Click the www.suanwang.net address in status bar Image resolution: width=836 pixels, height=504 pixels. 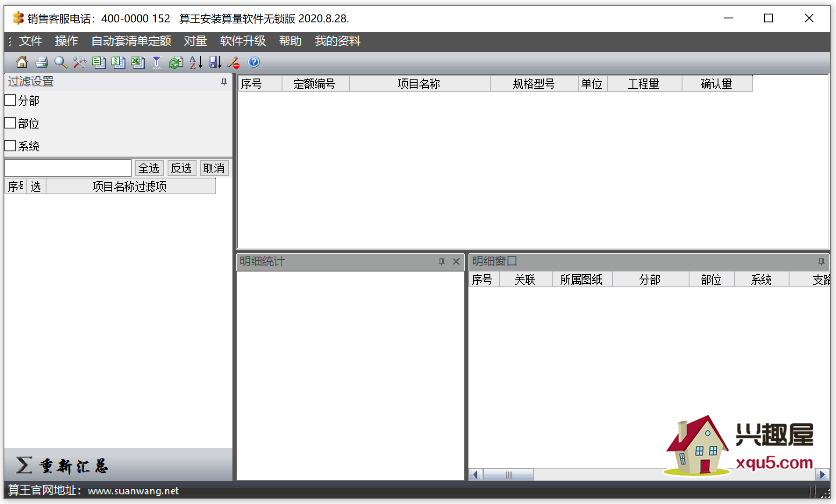click(133, 491)
